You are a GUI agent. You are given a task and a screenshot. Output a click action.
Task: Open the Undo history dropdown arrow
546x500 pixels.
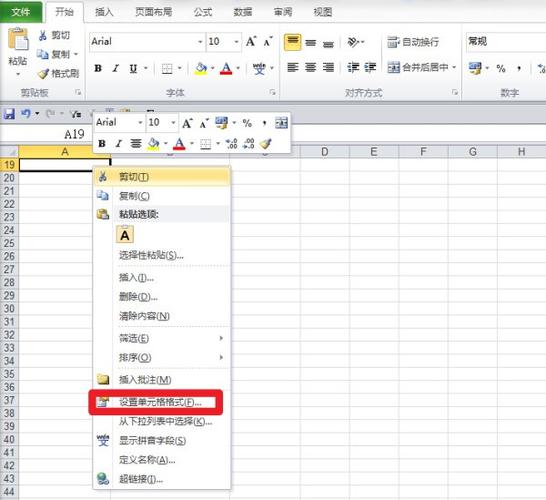coord(37,114)
